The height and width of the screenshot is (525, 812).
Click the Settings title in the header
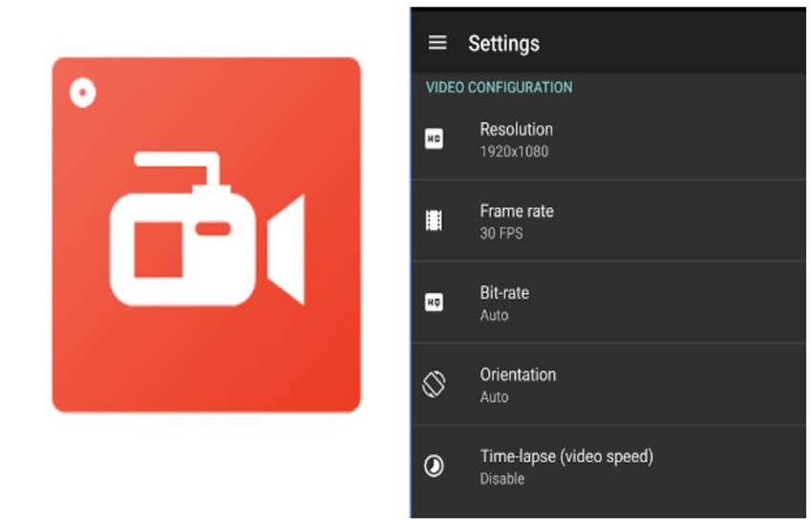[x=503, y=44]
